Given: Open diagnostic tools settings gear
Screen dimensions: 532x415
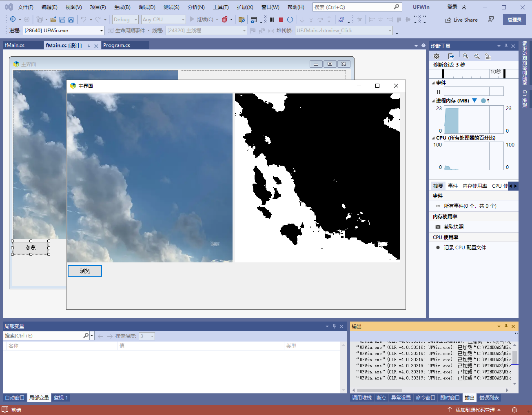Looking at the screenshot, I should click(437, 56).
